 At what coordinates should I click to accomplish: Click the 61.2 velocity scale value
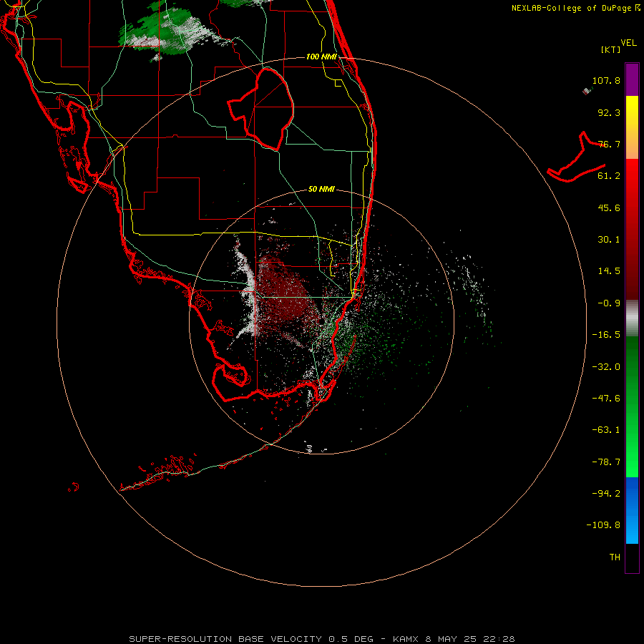(609, 176)
